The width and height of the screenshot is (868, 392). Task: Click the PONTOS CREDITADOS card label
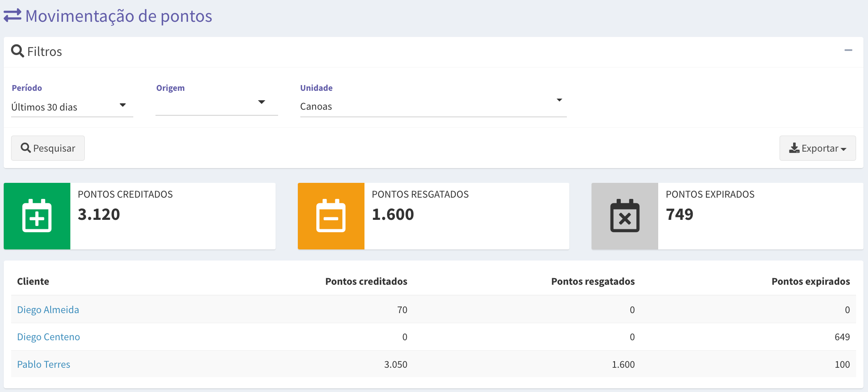[125, 194]
